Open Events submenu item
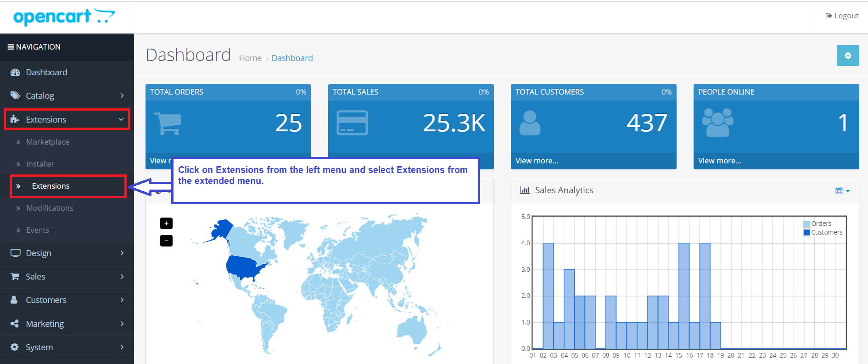Viewport: 868px width, 364px height. tap(67, 230)
